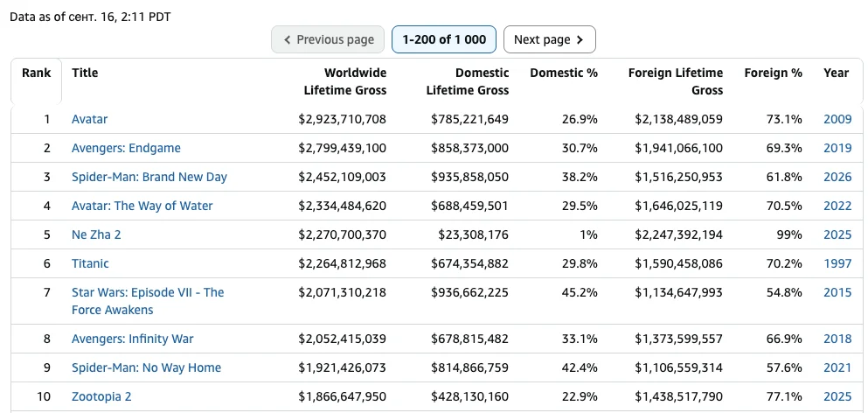Click the 2021 year link
The height and width of the screenshot is (413, 868).
tap(837, 367)
